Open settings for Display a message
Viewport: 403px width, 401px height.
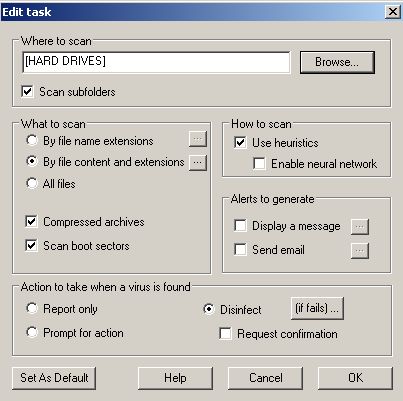tap(360, 227)
